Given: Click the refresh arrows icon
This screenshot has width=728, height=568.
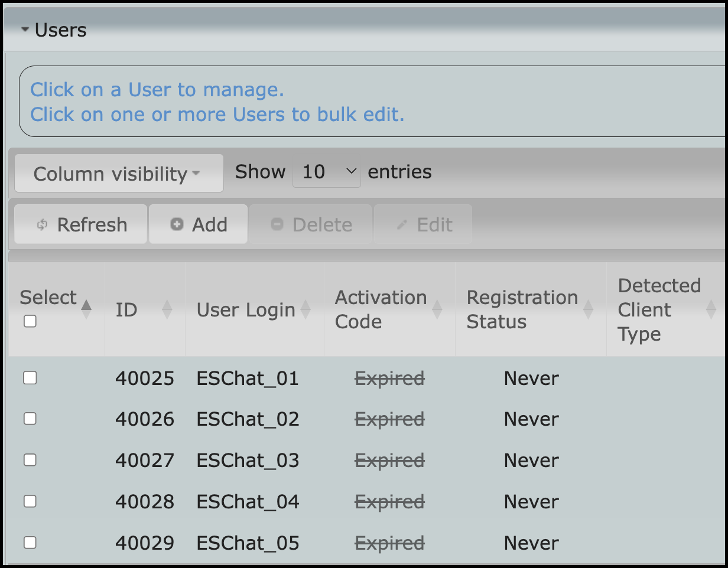Looking at the screenshot, I should click(x=42, y=225).
